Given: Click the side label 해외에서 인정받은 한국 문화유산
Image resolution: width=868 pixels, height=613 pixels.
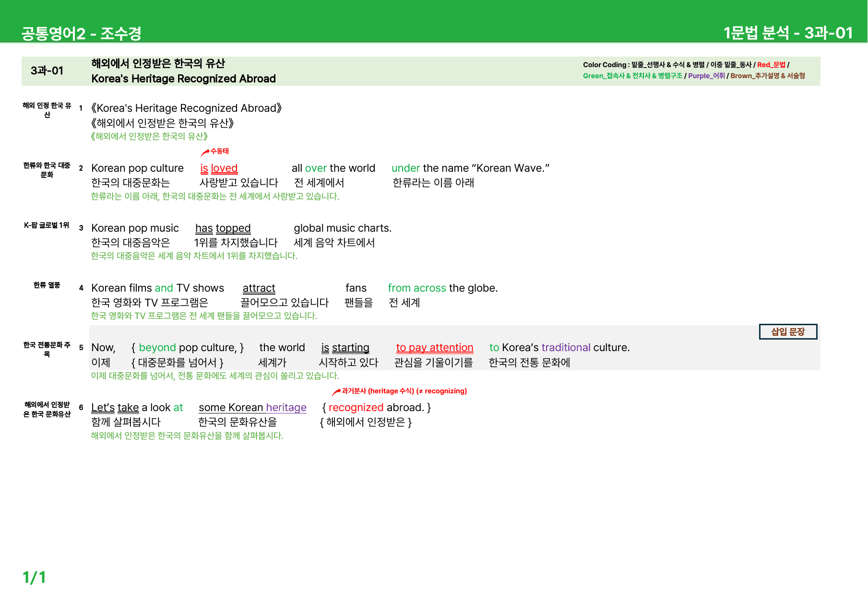Looking at the screenshot, I should (x=47, y=409).
